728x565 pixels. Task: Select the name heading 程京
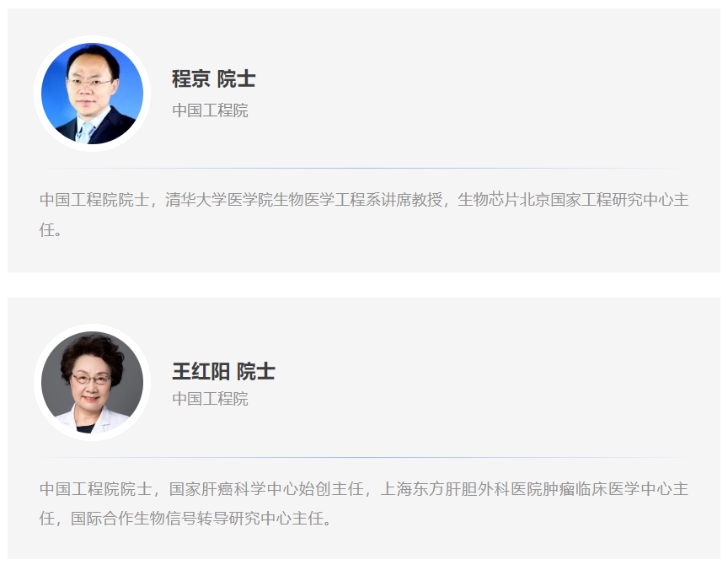click(x=191, y=78)
